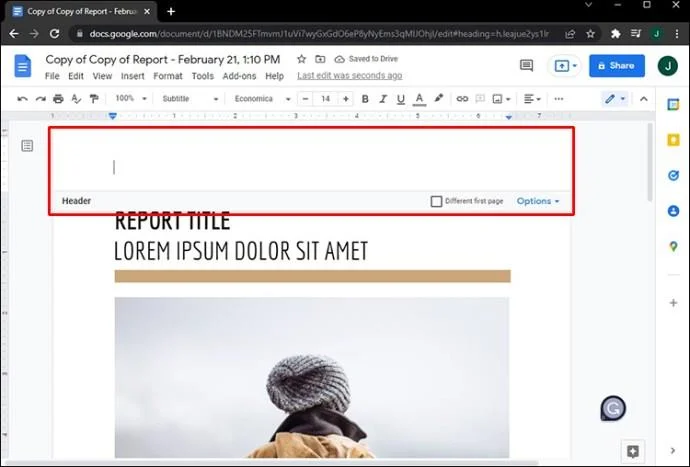Show more toolbar options (three dots)
The height and width of the screenshot is (467, 690).
558,99
